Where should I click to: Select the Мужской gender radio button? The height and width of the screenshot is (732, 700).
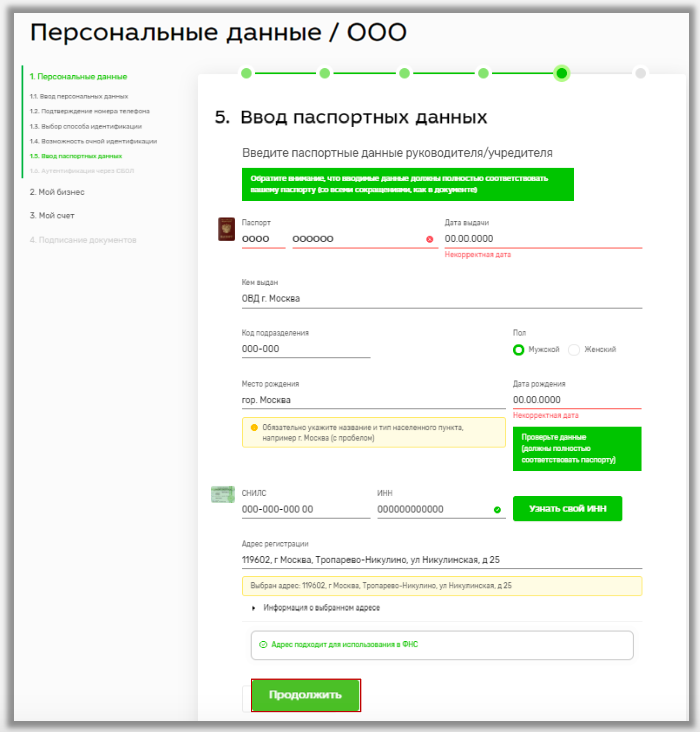point(519,350)
